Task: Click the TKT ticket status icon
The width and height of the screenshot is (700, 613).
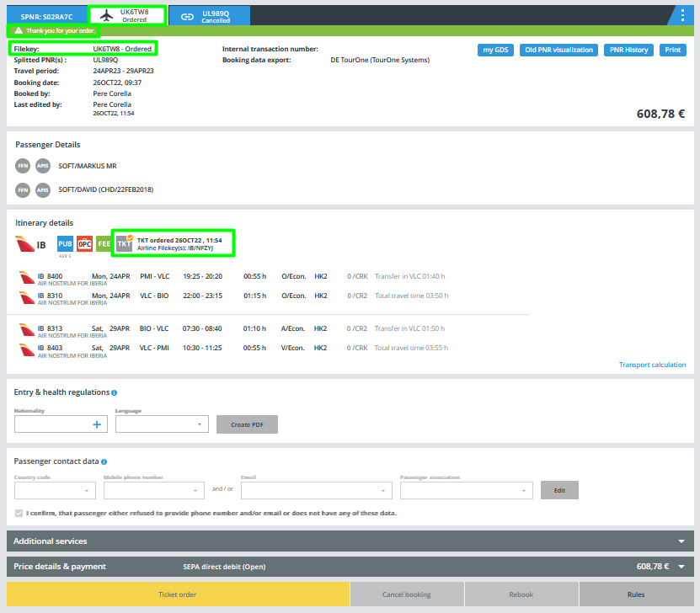Action: coord(124,244)
